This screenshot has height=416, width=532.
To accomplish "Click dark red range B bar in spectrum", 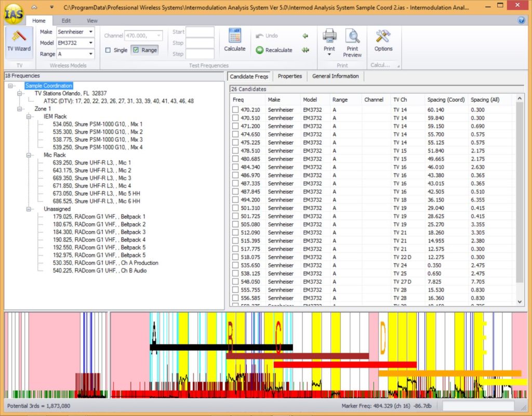I will pos(297,356).
